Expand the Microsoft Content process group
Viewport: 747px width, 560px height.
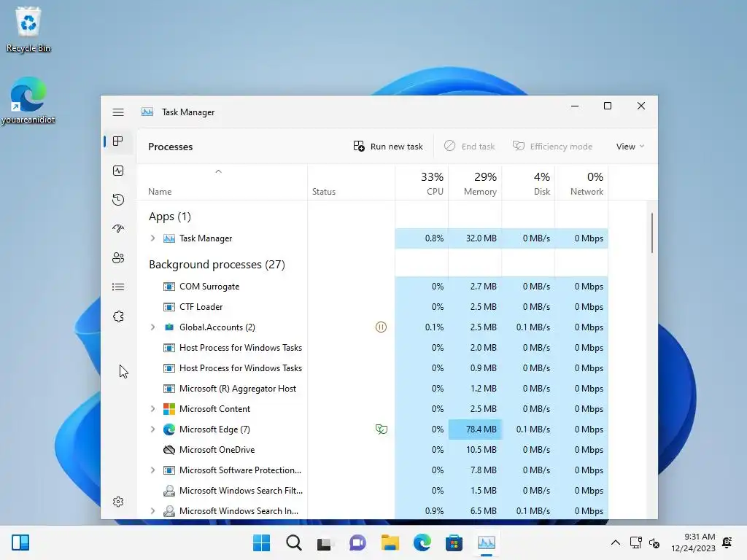click(x=152, y=408)
